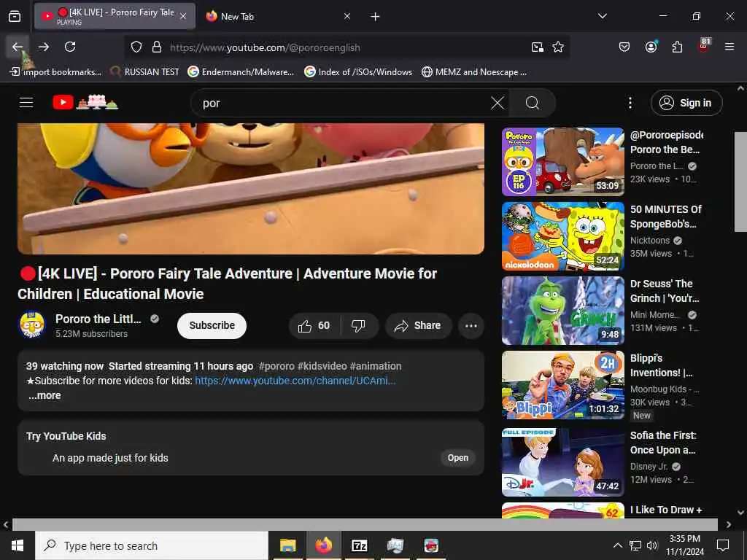Open Import bookmarks bookmark
The width and height of the screenshot is (747, 560).
(x=55, y=72)
